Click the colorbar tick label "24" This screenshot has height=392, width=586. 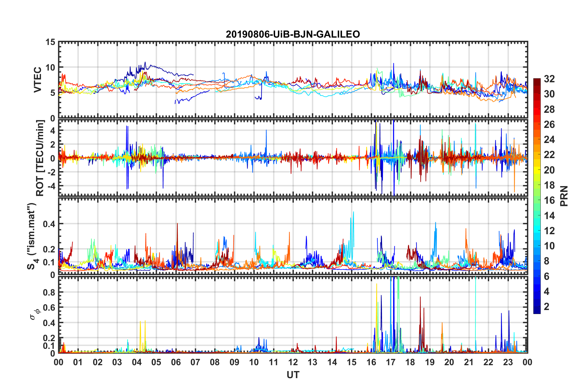coord(549,140)
